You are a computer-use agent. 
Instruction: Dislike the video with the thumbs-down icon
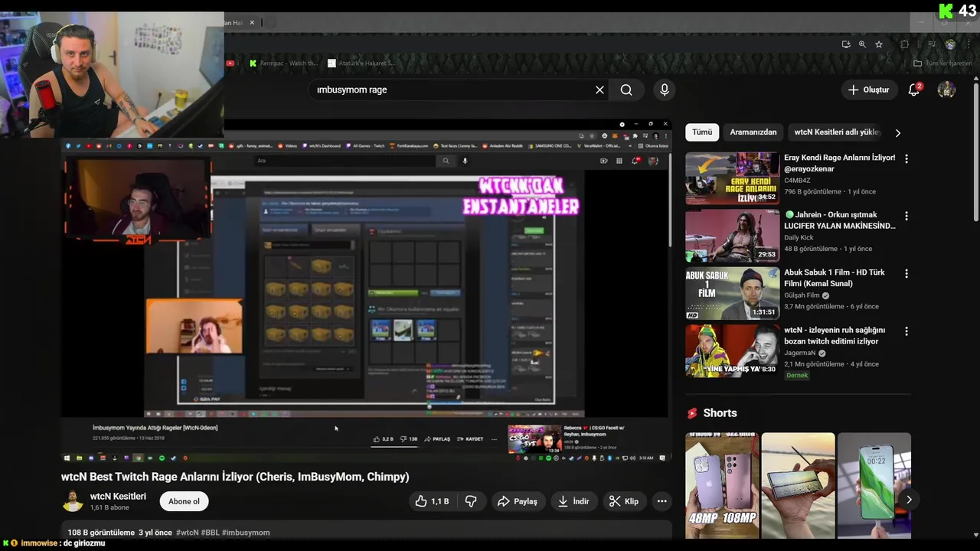(471, 501)
